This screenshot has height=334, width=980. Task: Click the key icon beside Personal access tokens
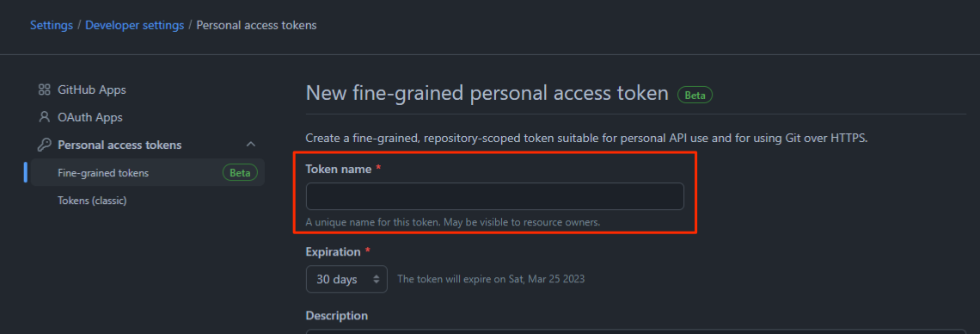point(44,145)
